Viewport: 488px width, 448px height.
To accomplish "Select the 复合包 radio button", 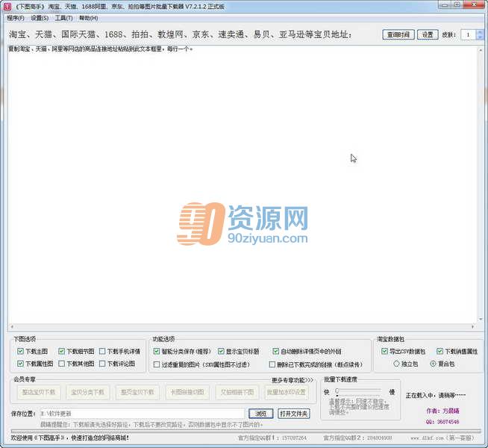I will click(x=433, y=364).
